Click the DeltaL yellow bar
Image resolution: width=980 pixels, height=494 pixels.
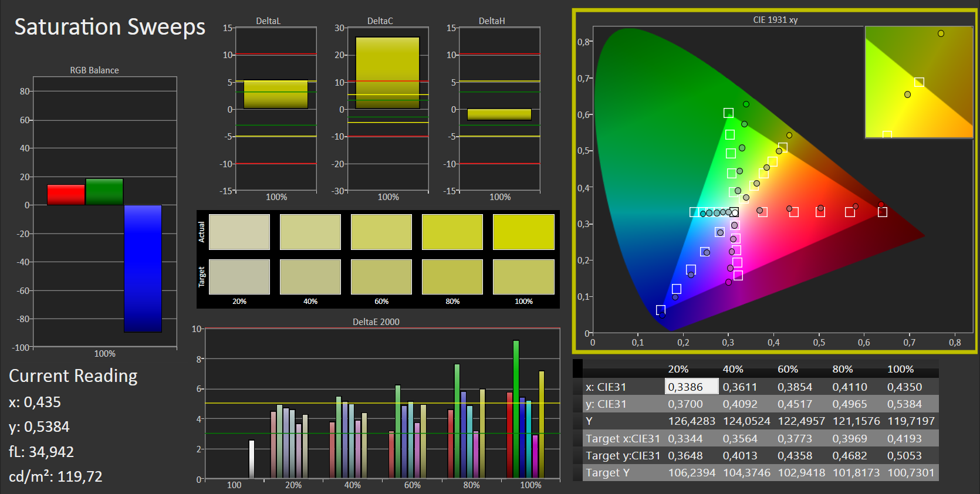[x=276, y=94]
